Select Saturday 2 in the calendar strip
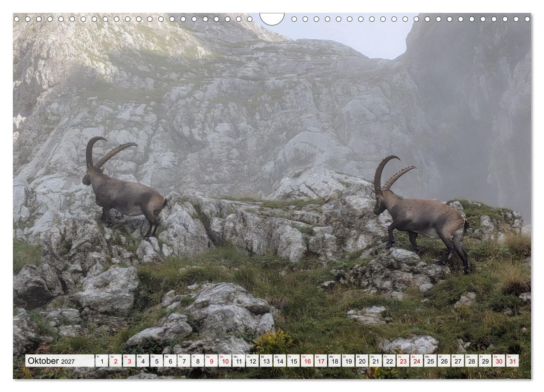Viewport: 544px width, 392px height. click(x=115, y=361)
